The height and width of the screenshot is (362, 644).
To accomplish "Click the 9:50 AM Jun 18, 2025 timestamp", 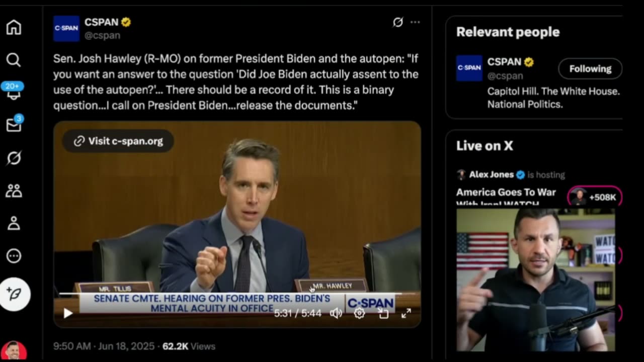I will (x=105, y=346).
